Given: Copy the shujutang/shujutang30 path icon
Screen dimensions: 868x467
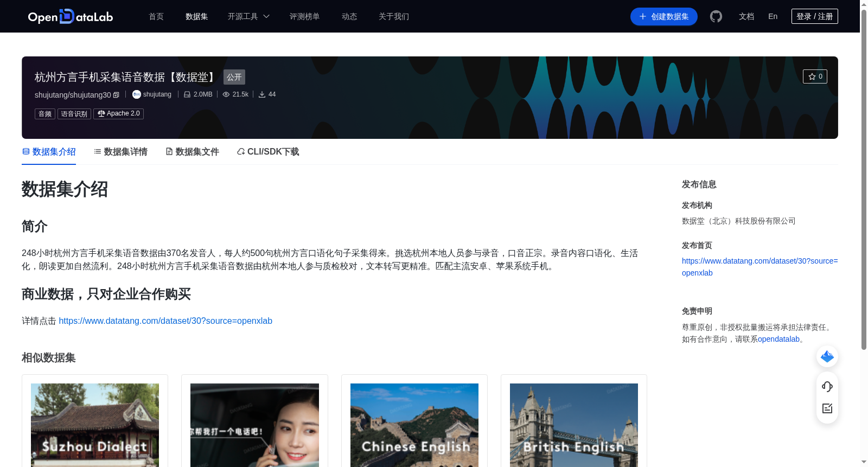Looking at the screenshot, I should coord(116,95).
